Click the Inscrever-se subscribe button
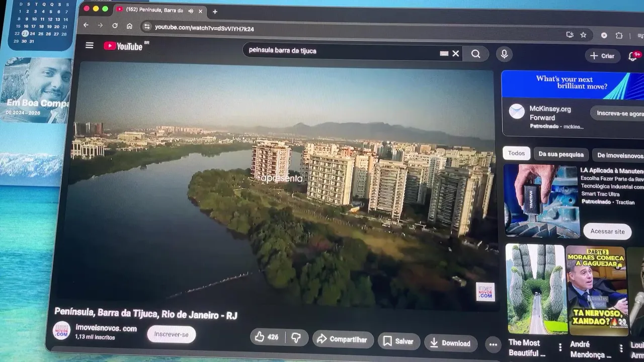This screenshot has height=362, width=644. [172, 334]
